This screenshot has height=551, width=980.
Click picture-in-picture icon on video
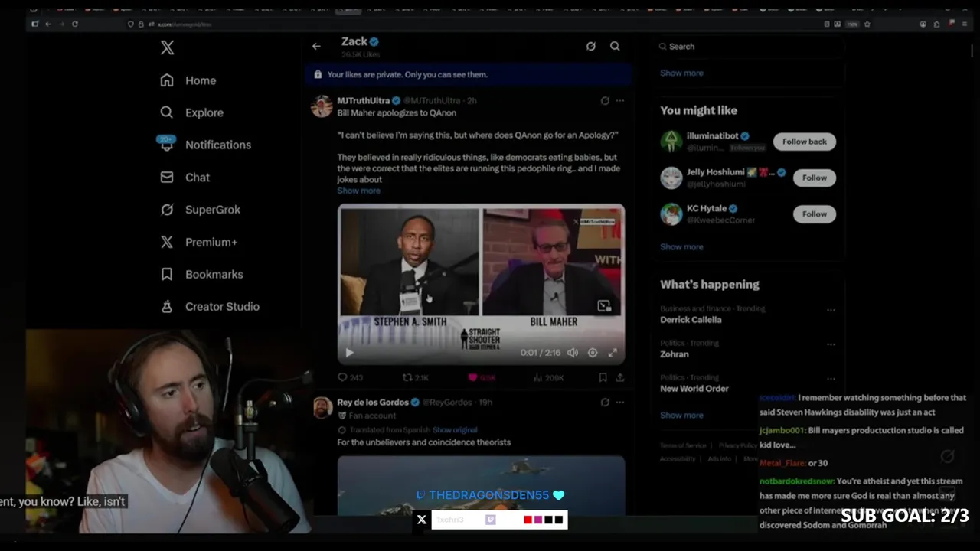pyautogui.click(x=604, y=306)
